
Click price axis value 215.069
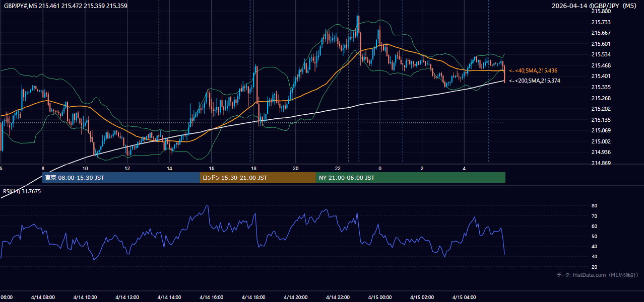click(600, 130)
